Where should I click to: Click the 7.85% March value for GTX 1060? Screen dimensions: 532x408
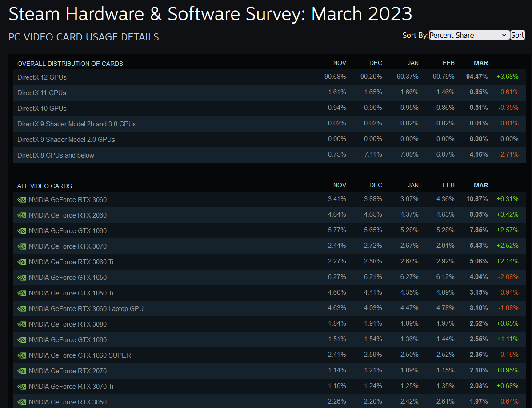(479, 230)
